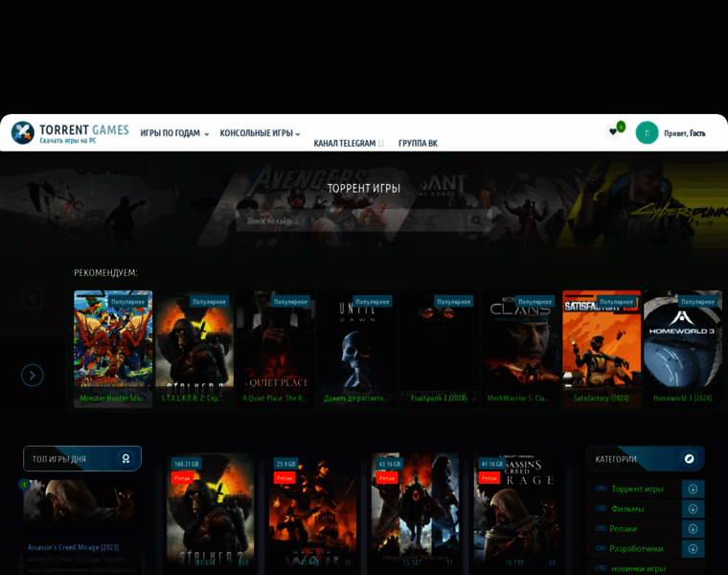Select the Репаки category

623,529
